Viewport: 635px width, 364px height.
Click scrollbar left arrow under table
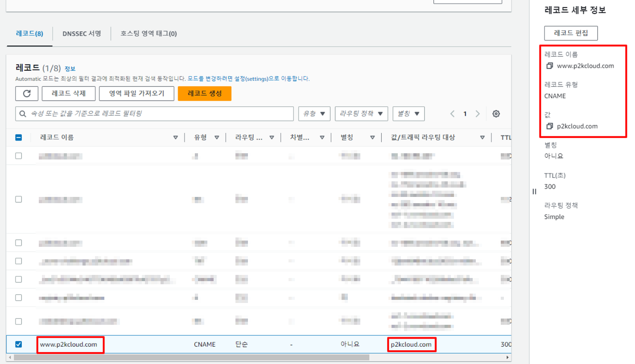10,357
